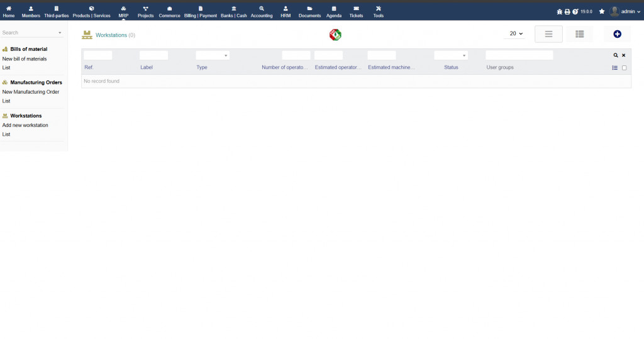The width and height of the screenshot is (644, 339).
Task: Open the Home menu
Action: (x=9, y=12)
